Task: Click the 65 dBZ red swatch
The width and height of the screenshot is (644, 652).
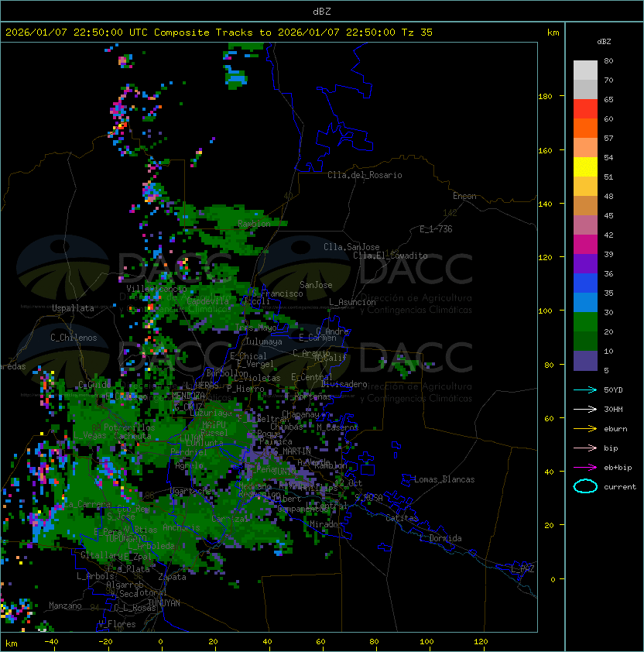Action: pos(585,109)
